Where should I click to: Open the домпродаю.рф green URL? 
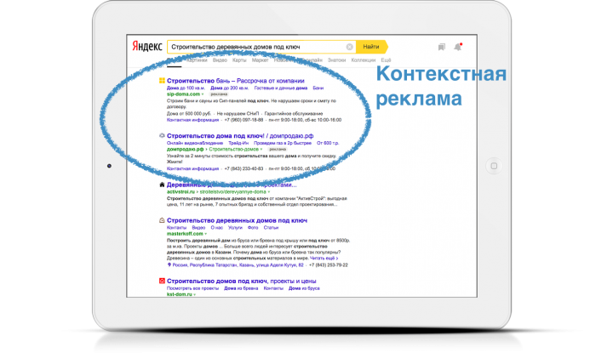click(x=186, y=149)
